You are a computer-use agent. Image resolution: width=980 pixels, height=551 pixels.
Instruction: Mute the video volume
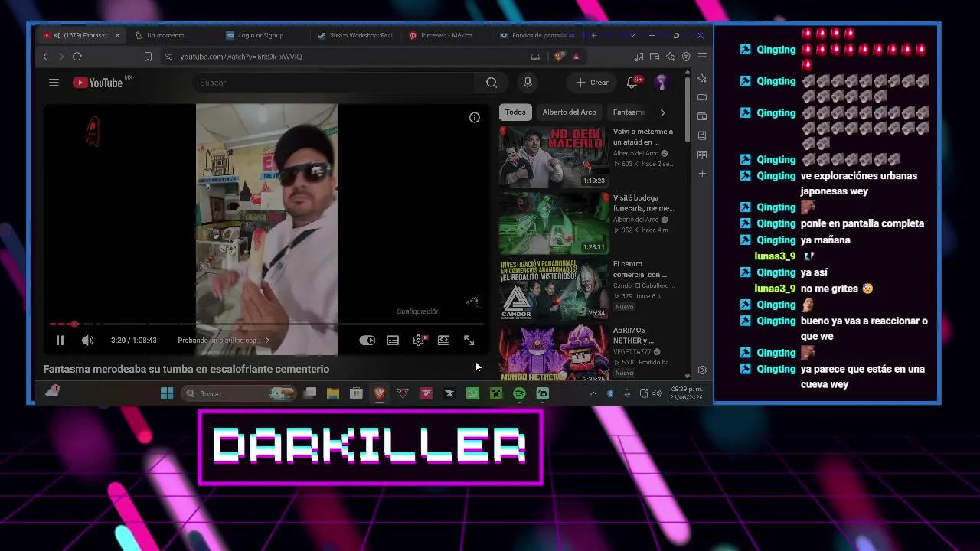point(88,341)
